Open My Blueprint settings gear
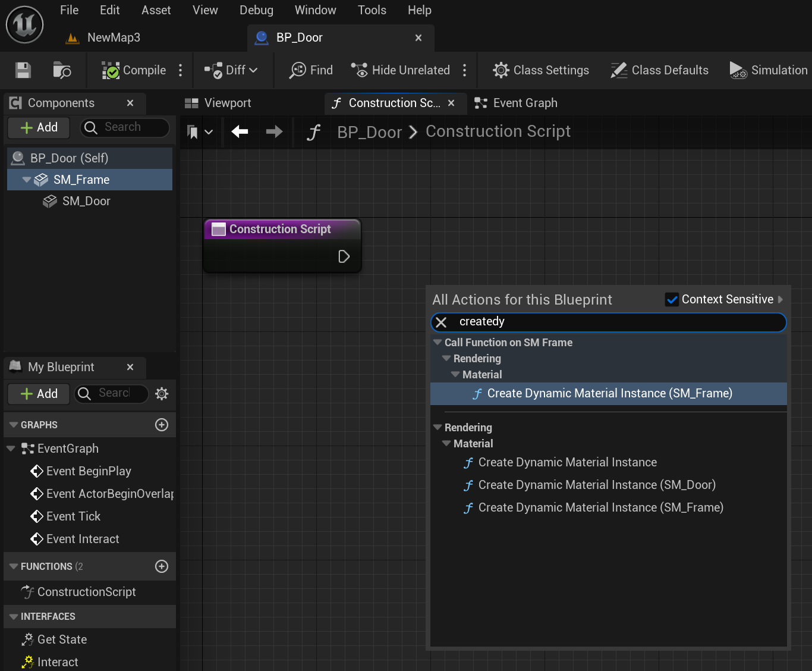Screen dimensions: 812x671 [162, 393]
